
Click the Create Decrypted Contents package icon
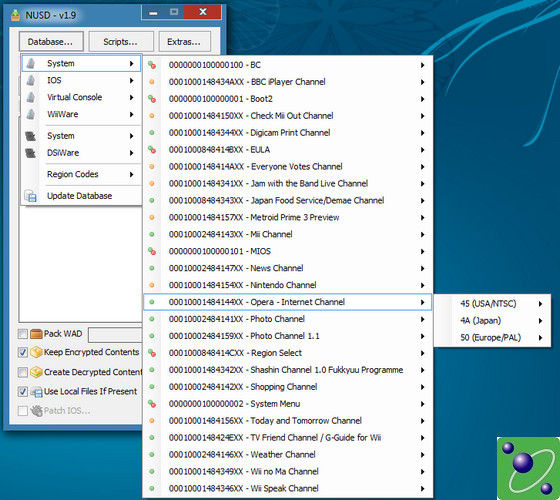(x=36, y=372)
